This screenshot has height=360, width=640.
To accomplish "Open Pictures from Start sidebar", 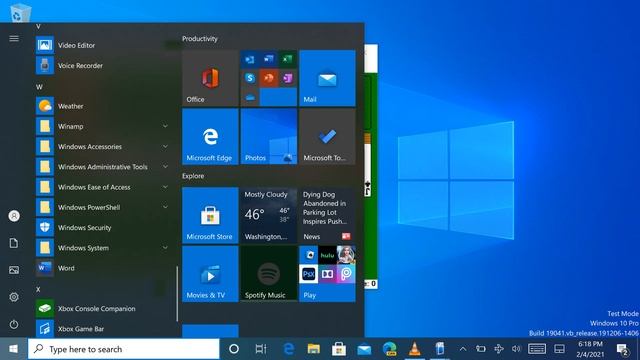I will pyautogui.click(x=14, y=270).
